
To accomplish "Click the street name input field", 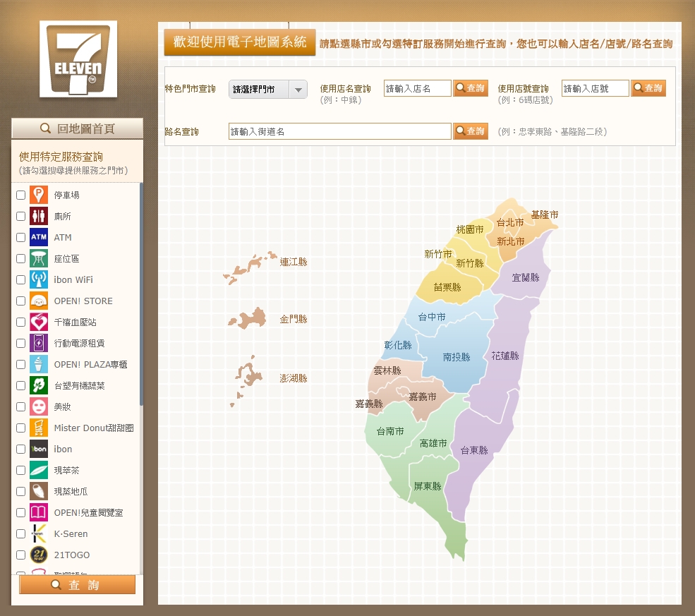I will click(339, 131).
